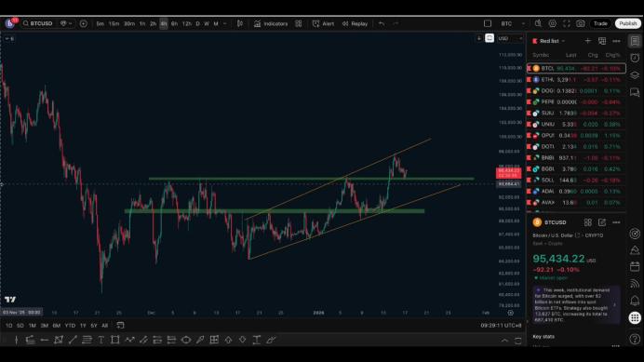Select the AVAX row in watchlist
This screenshot has height=362, width=644.
pyautogui.click(x=576, y=203)
